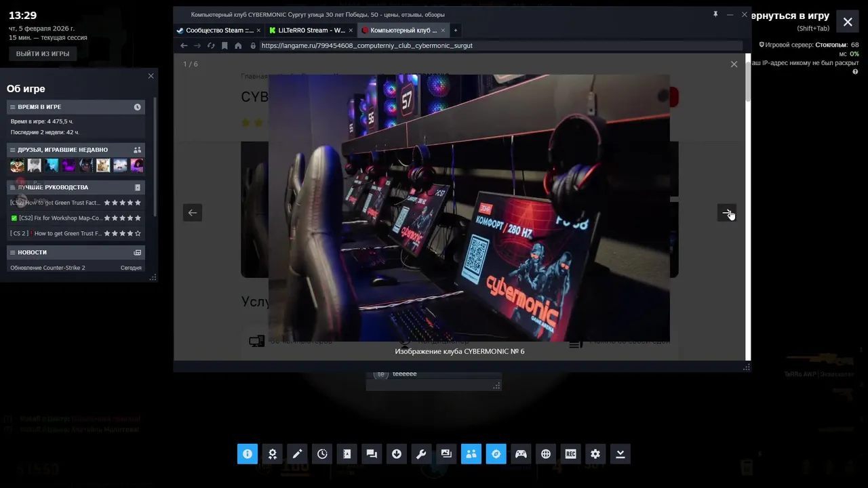
Task: Collapse the overlay toolbar with the down-arrow icon
Action: 620,454
